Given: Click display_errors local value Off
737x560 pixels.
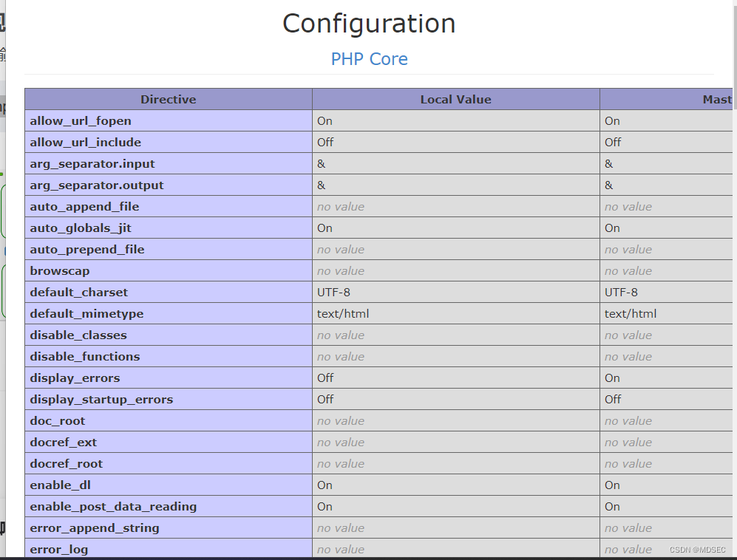Looking at the screenshot, I should 325,378.
